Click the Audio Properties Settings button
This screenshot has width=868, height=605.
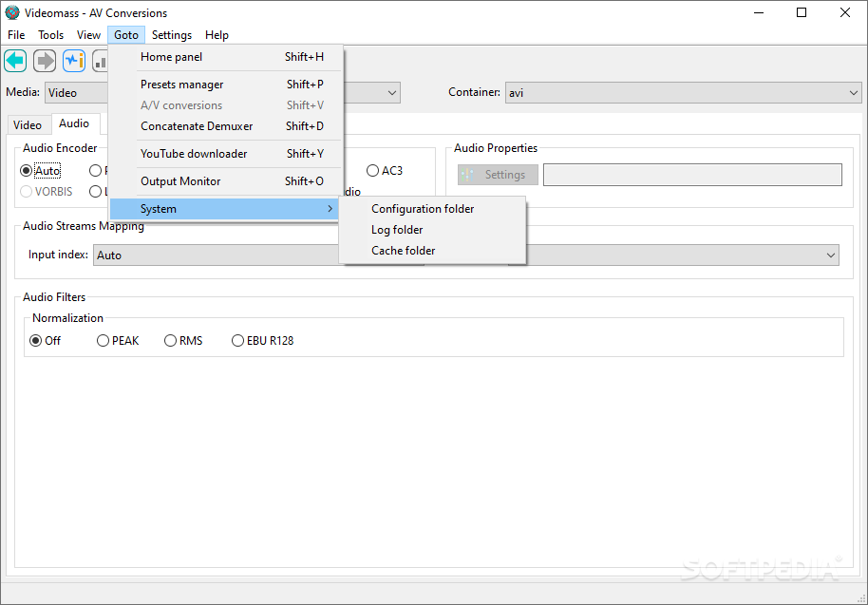[498, 175]
